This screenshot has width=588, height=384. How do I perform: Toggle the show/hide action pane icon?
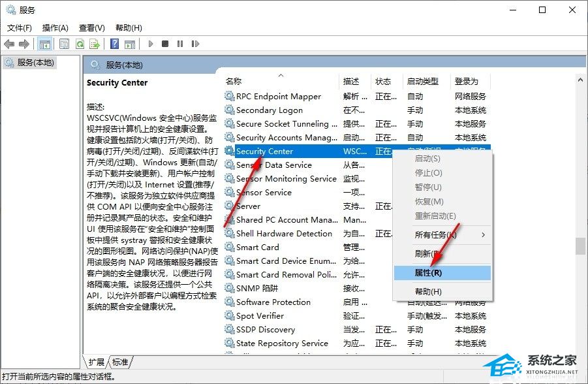130,44
